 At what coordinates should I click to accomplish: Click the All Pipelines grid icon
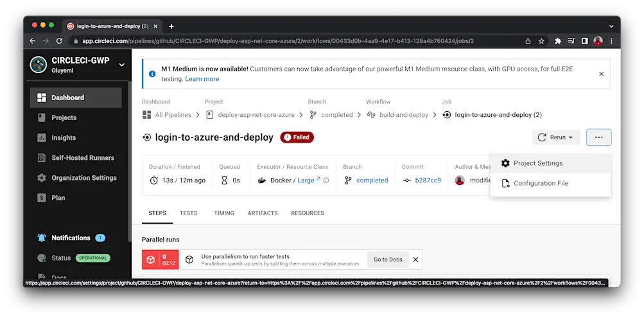pyautogui.click(x=146, y=115)
